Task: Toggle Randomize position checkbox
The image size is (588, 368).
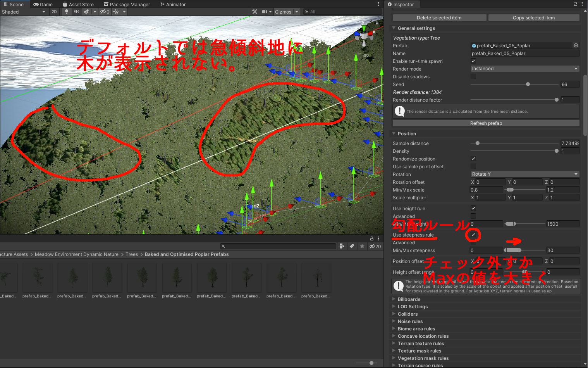Action: [x=473, y=159]
